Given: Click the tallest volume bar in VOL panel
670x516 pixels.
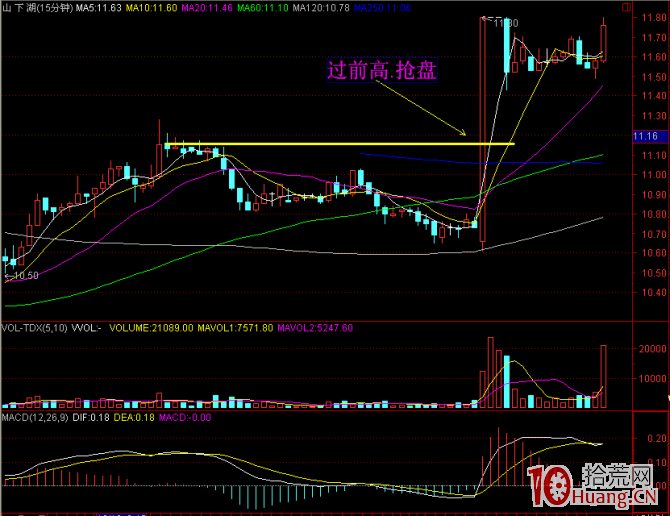Looking at the screenshot, I should (491, 372).
